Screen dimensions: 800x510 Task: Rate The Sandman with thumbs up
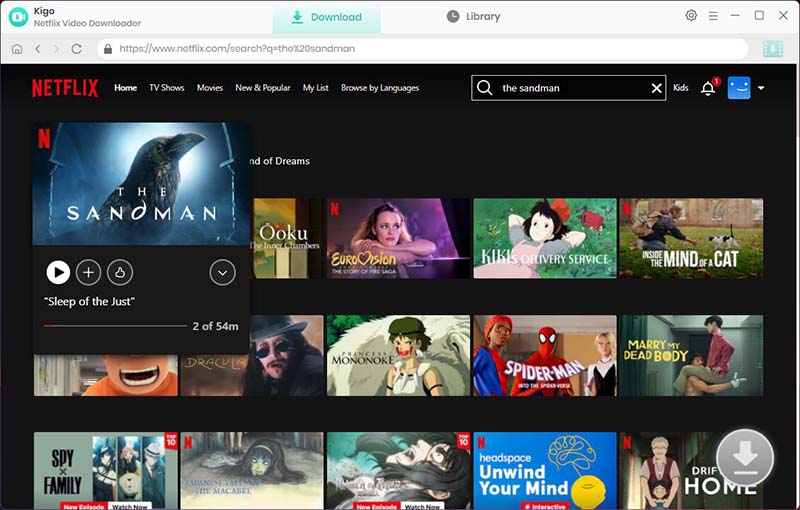point(120,272)
